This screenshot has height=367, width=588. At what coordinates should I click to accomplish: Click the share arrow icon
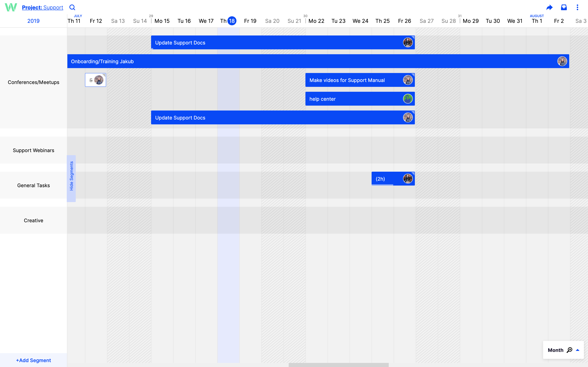coord(549,8)
